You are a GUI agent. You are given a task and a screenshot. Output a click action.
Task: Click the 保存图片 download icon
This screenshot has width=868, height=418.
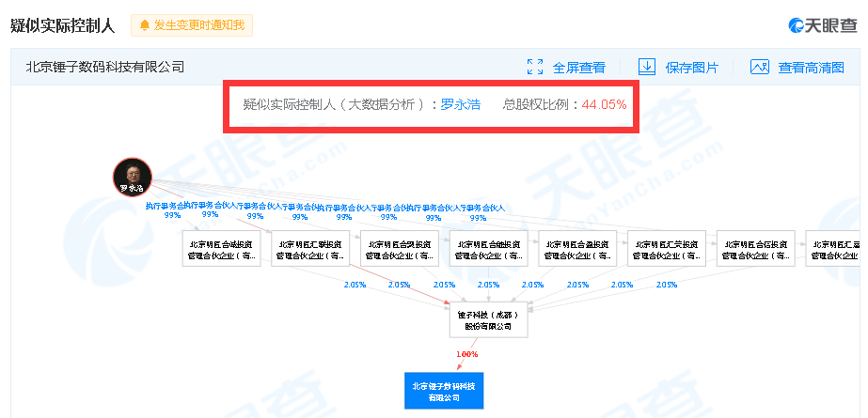[x=646, y=67]
